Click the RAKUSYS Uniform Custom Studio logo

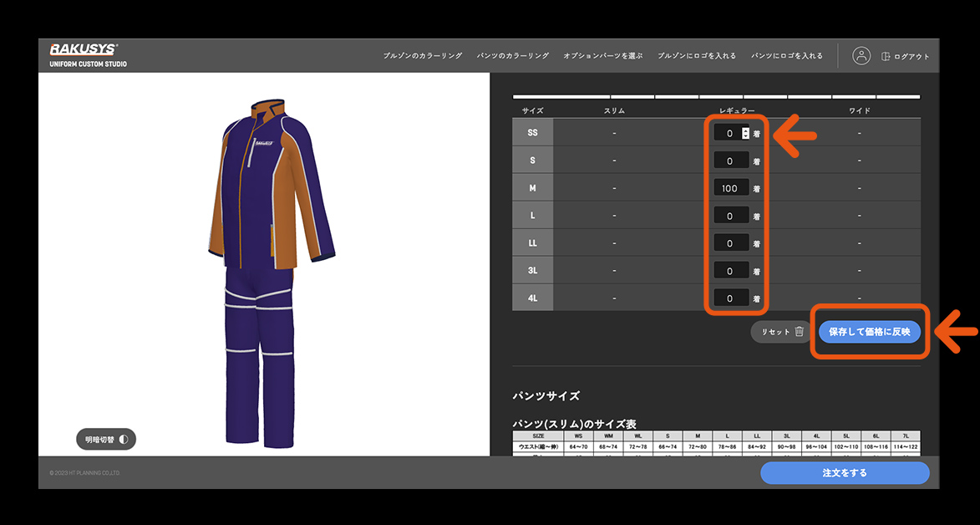coord(88,55)
